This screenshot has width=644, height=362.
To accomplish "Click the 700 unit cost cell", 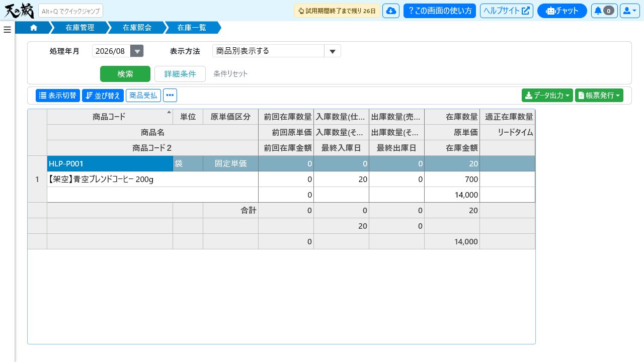I will tap(452, 179).
